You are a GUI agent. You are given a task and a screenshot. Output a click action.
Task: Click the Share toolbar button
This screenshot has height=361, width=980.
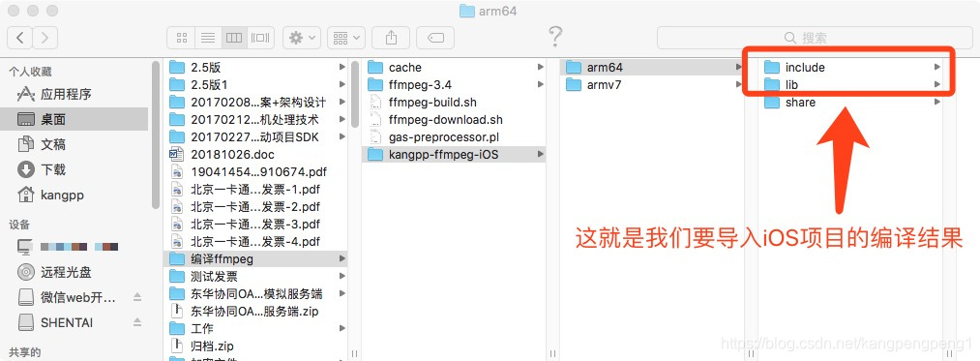pyautogui.click(x=391, y=38)
